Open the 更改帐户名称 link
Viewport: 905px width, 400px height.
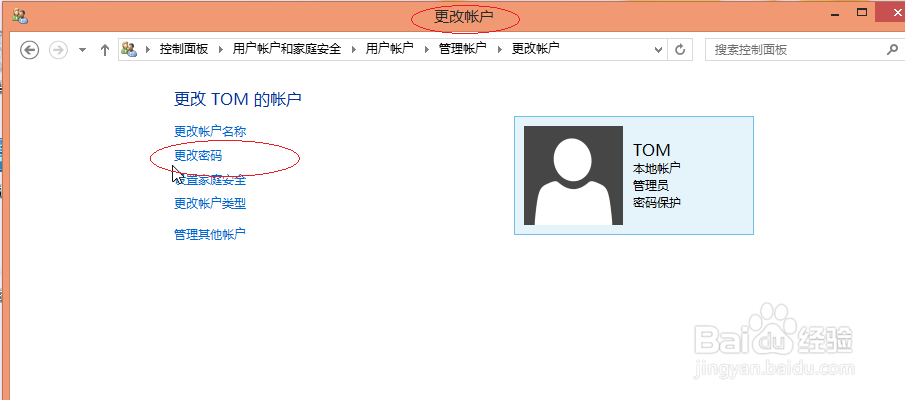tap(210, 132)
